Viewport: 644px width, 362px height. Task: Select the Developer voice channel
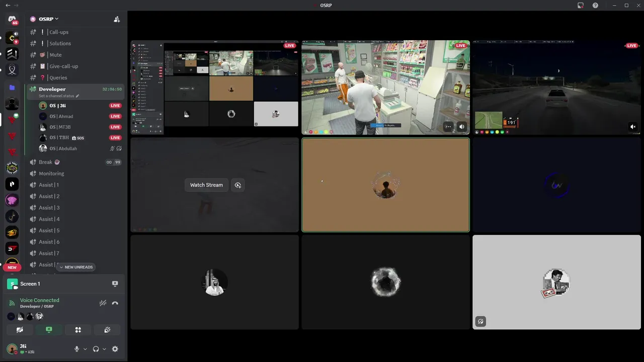click(x=75, y=92)
